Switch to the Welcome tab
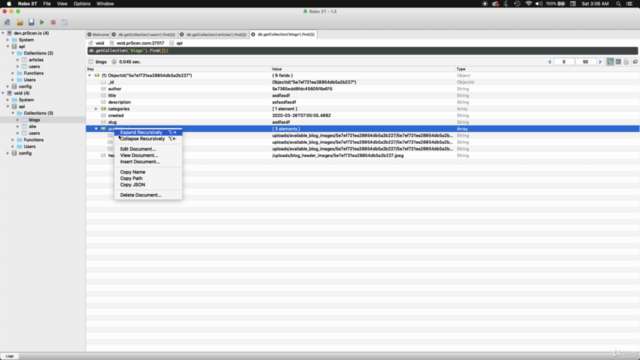The width and height of the screenshot is (640, 360). coord(98,35)
